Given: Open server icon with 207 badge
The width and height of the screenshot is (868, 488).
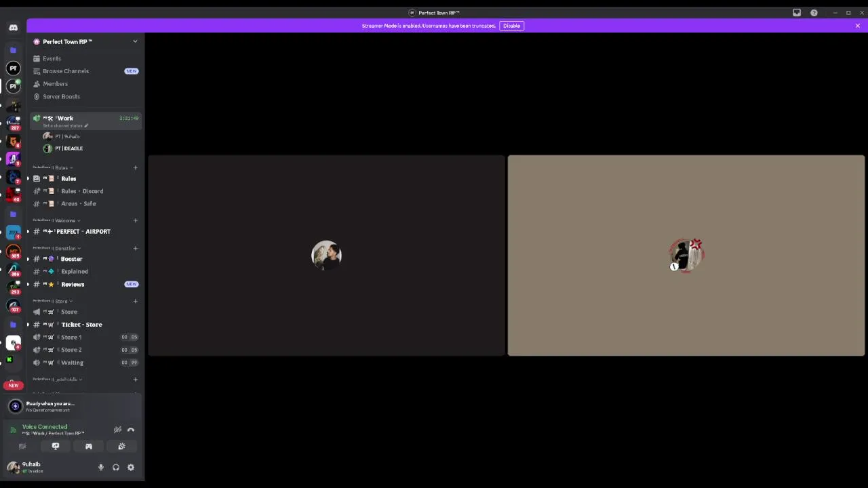Looking at the screenshot, I should coord(13,123).
